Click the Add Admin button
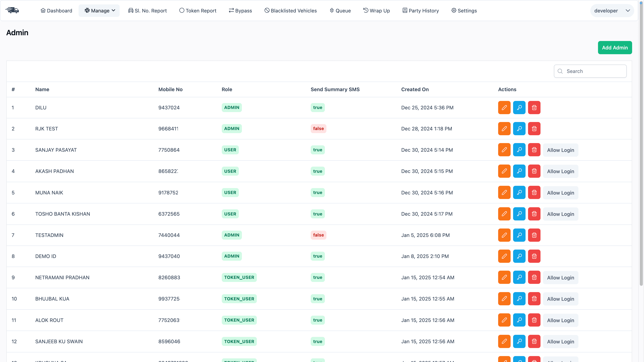The width and height of the screenshot is (644, 362). (615, 48)
